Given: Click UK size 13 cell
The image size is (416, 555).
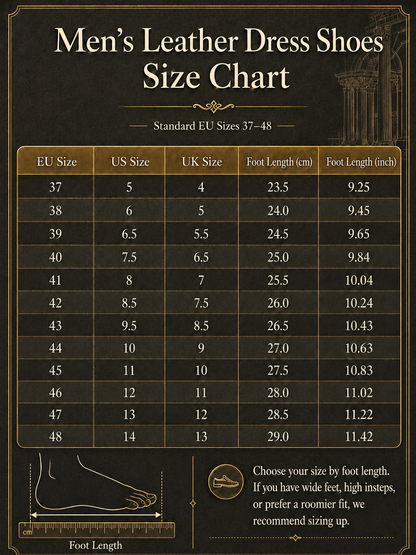Looking at the screenshot, I should [x=201, y=436].
